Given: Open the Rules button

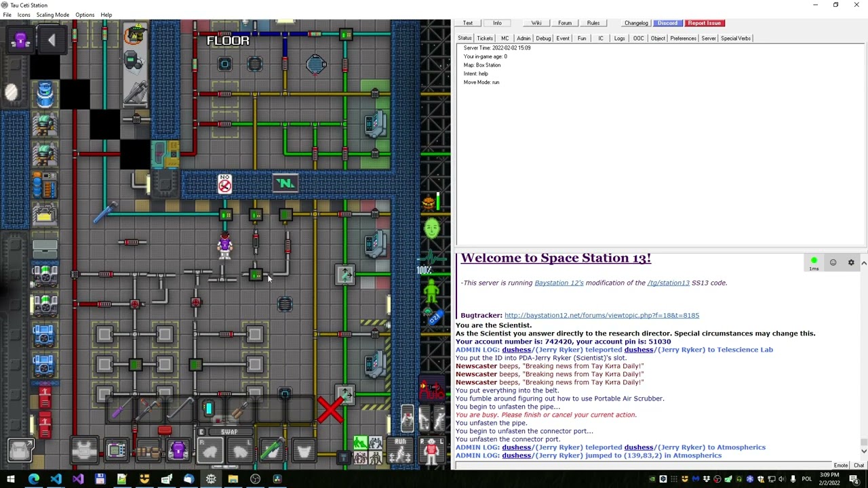Looking at the screenshot, I should tap(593, 23).
